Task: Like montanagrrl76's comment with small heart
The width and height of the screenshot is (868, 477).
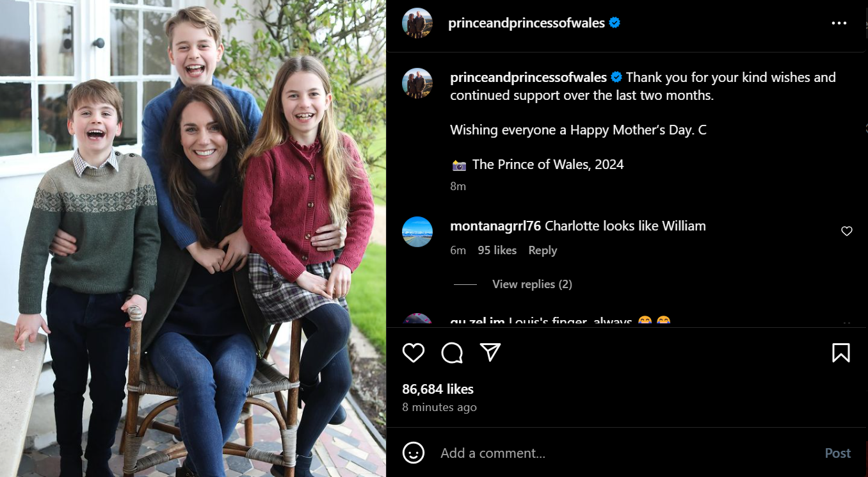Action: pyautogui.click(x=846, y=231)
